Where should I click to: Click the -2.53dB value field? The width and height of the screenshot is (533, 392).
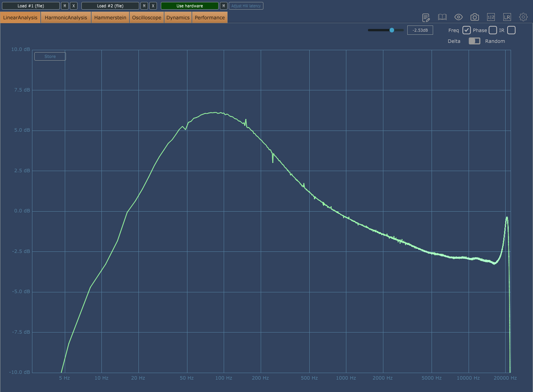tap(420, 30)
